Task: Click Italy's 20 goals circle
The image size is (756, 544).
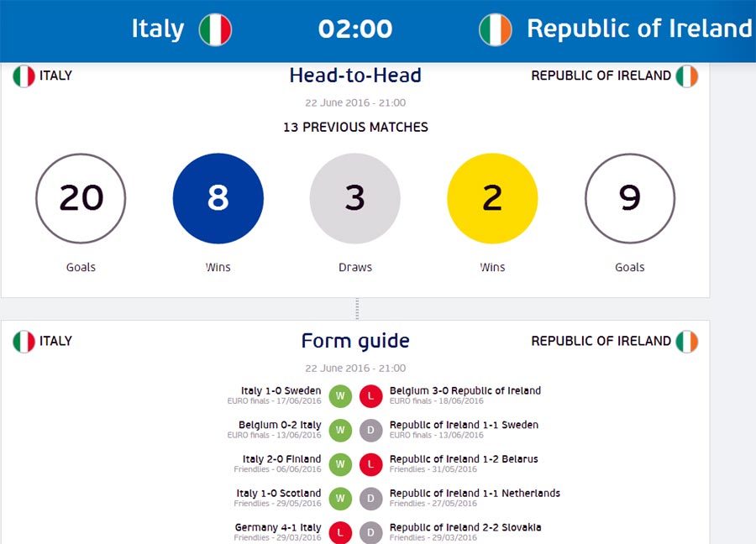Action: pos(81,198)
